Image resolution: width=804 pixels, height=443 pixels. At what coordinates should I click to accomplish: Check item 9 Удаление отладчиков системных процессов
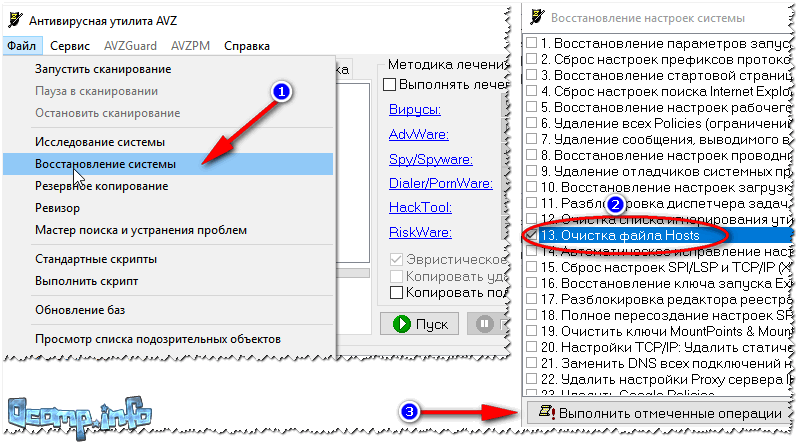click(x=532, y=171)
